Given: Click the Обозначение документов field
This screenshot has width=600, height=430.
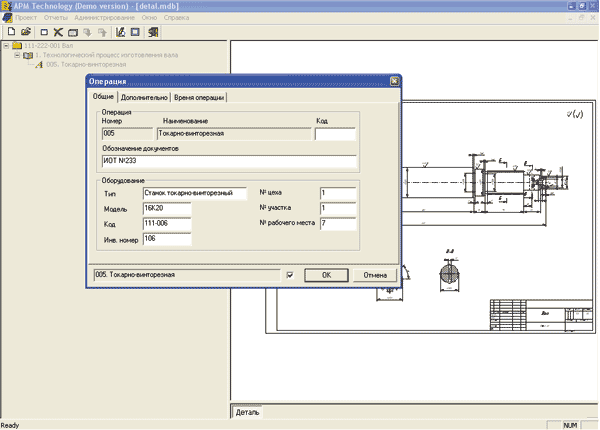Looking at the screenshot, I should pos(228,160).
